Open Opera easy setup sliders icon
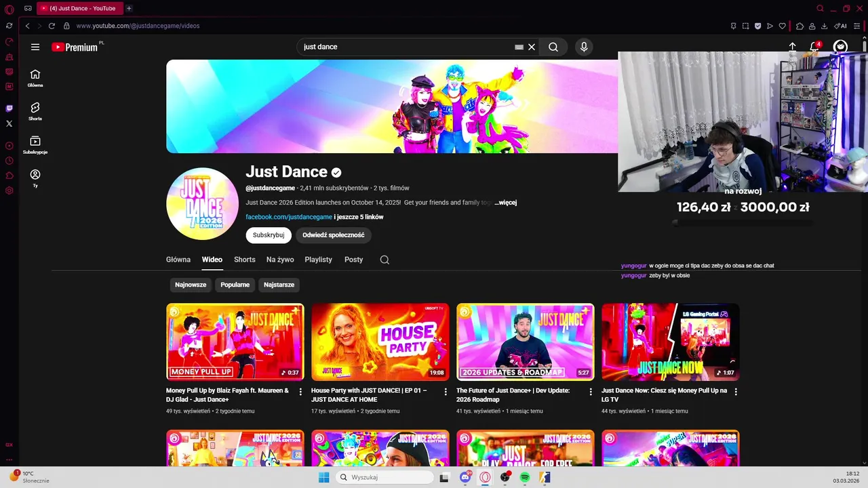Screen dimensions: 868x488 pos(858,26)
